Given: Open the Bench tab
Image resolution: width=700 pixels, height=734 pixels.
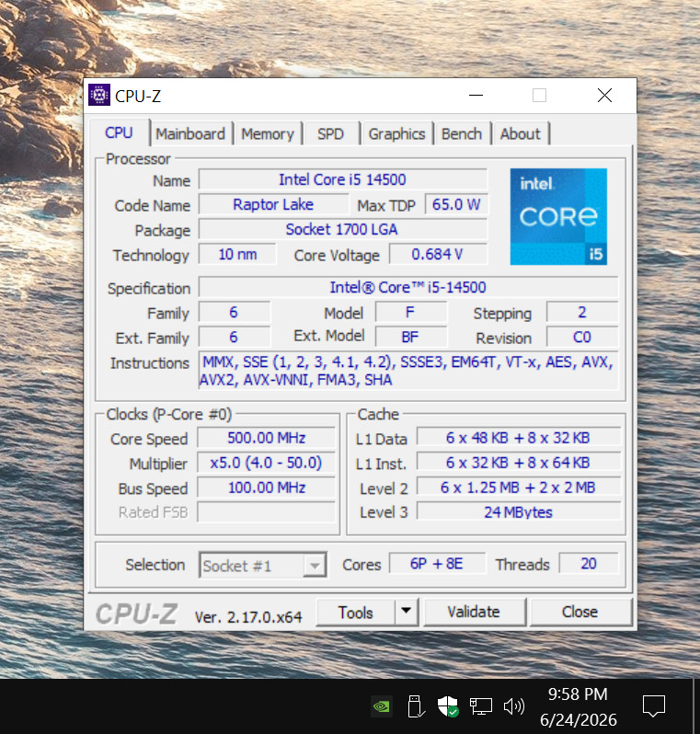Looking at the screenshot, I should click(x=462, y=134).
